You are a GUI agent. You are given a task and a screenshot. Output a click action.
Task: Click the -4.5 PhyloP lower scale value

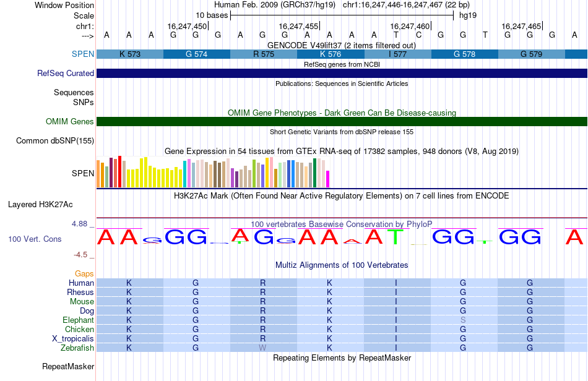click(x=80, y=255)
